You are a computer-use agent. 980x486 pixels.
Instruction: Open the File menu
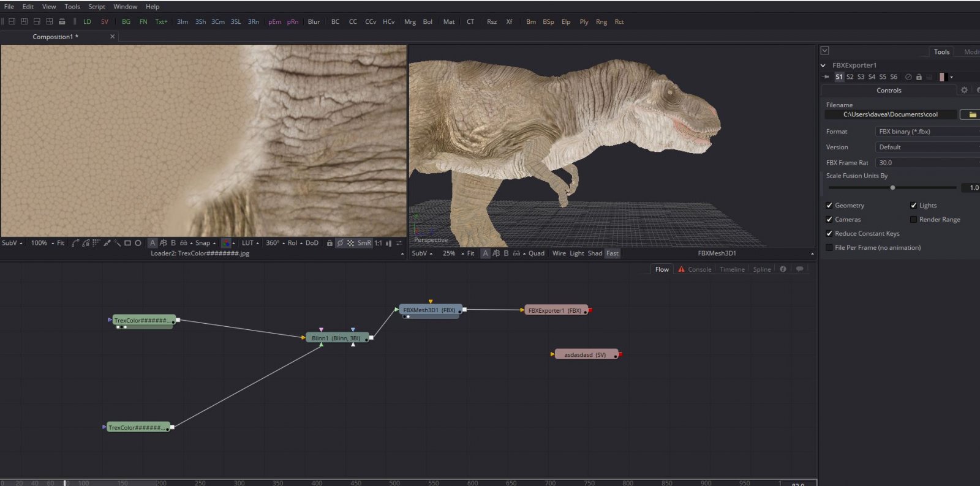[x=9, y=7]
